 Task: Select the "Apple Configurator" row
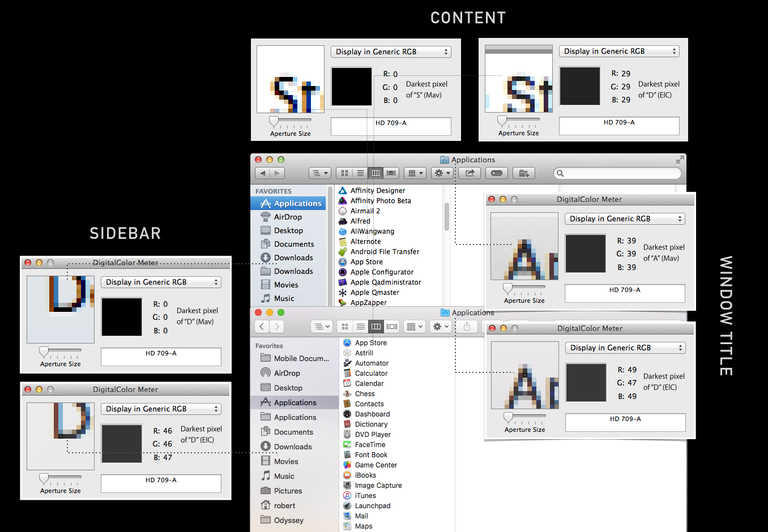point(389,272)
